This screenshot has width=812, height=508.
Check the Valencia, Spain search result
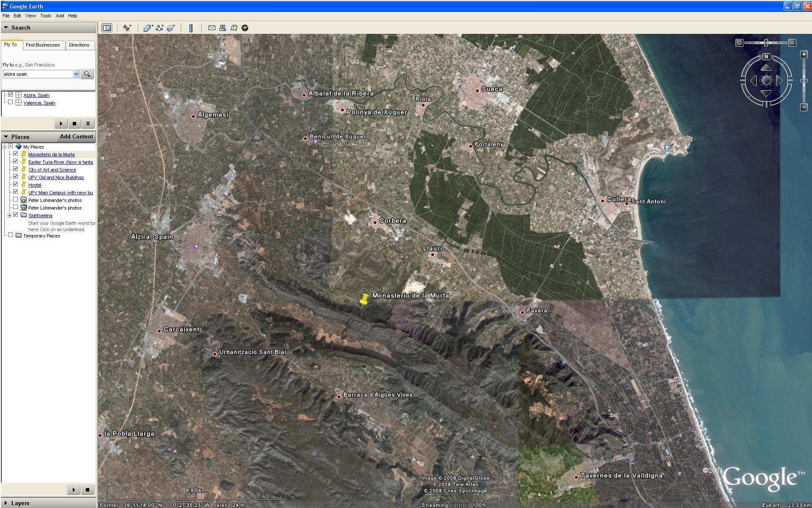tap(11, 102)
